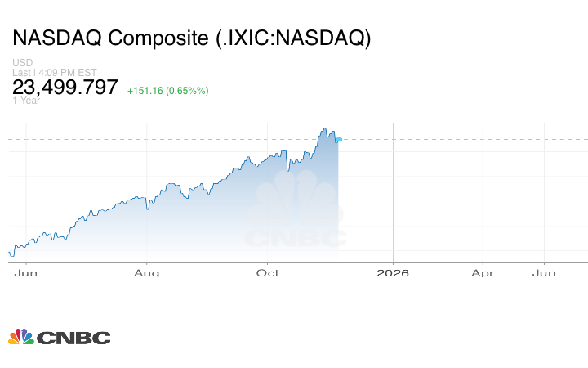This screenshot has height=368, width=588.
Task: Click the rightmost Jun axis label
Action: point(545,273)
